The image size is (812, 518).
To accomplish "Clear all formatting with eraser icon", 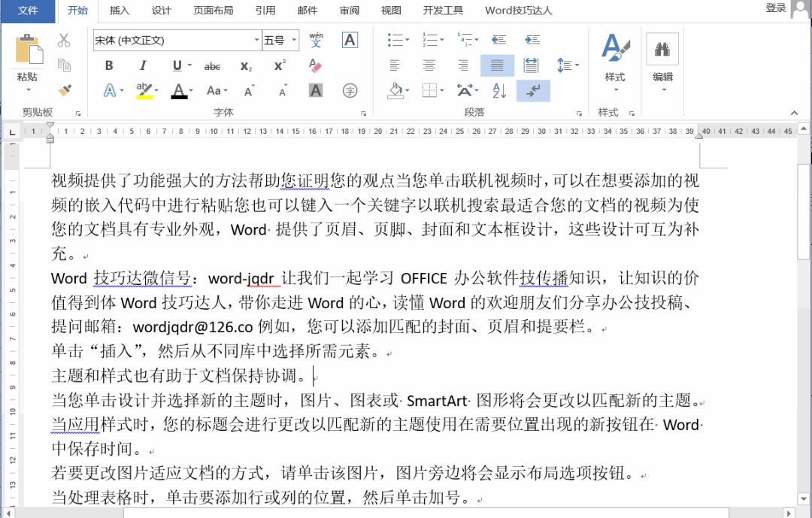I will (315, 66).
